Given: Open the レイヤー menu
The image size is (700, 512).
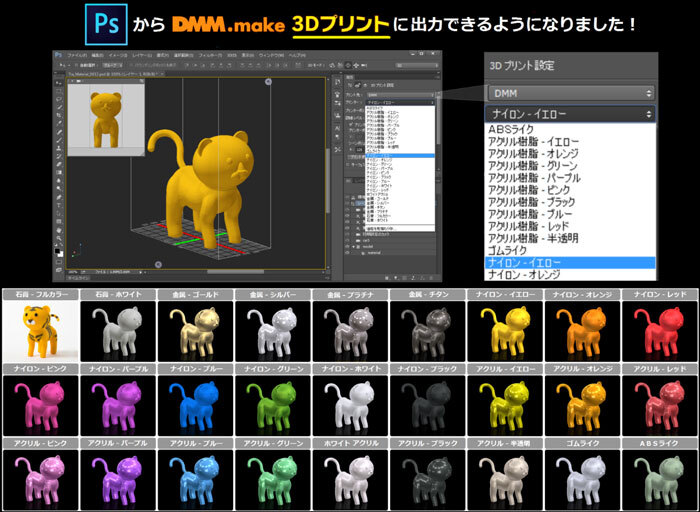Looking at the screenshot, I should 142,55.
